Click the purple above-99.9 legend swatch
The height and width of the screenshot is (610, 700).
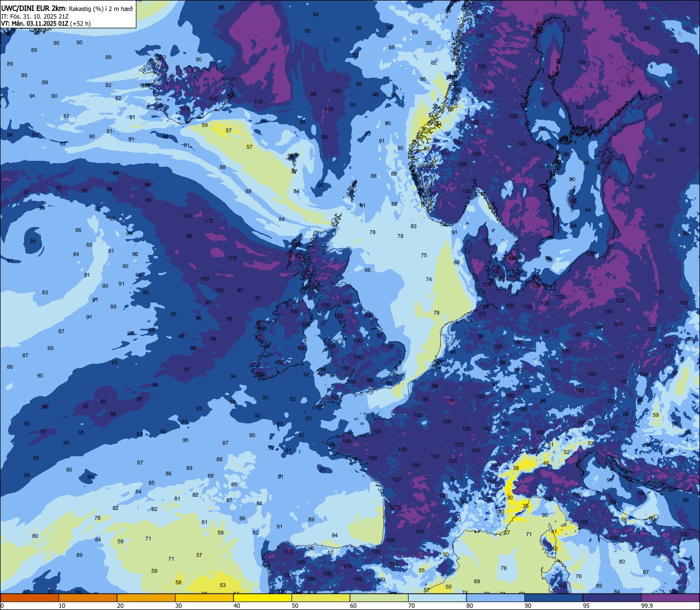click(x=670, y=597)
